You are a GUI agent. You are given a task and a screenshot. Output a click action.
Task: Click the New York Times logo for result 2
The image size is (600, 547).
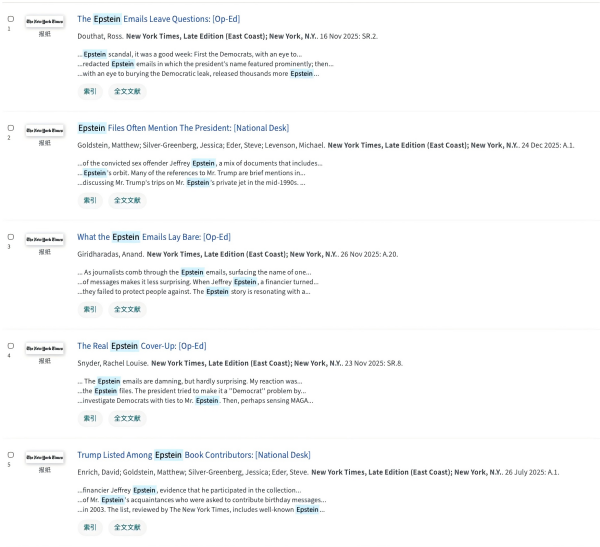44,129
